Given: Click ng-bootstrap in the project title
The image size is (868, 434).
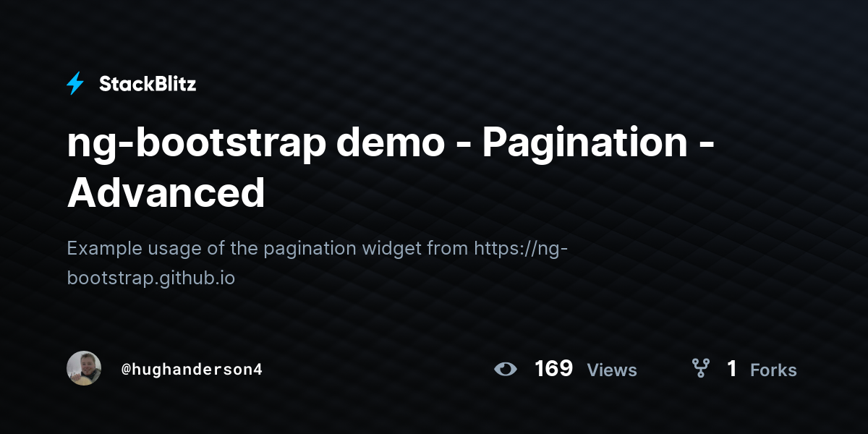Looking at the screenshot, I should click(195, 144).
